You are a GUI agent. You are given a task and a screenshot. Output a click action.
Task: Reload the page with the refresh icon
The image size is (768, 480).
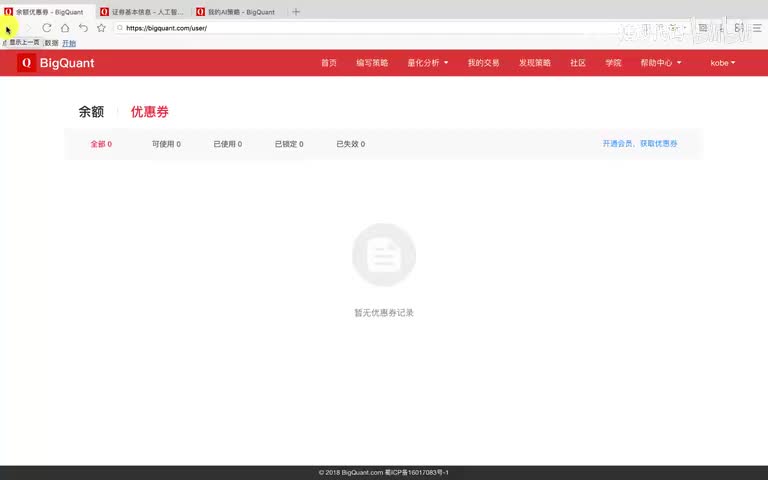click(47, 28)
